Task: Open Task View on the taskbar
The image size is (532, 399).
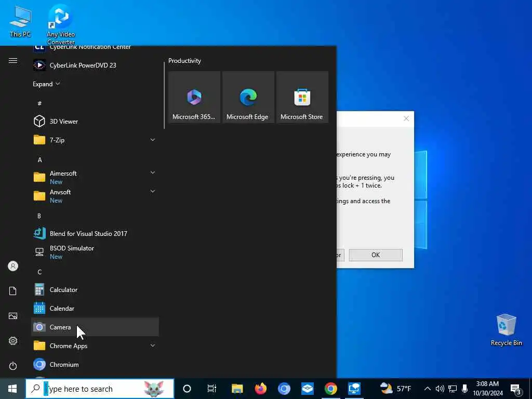Action: pyautogui.click(x=212, y=389)
